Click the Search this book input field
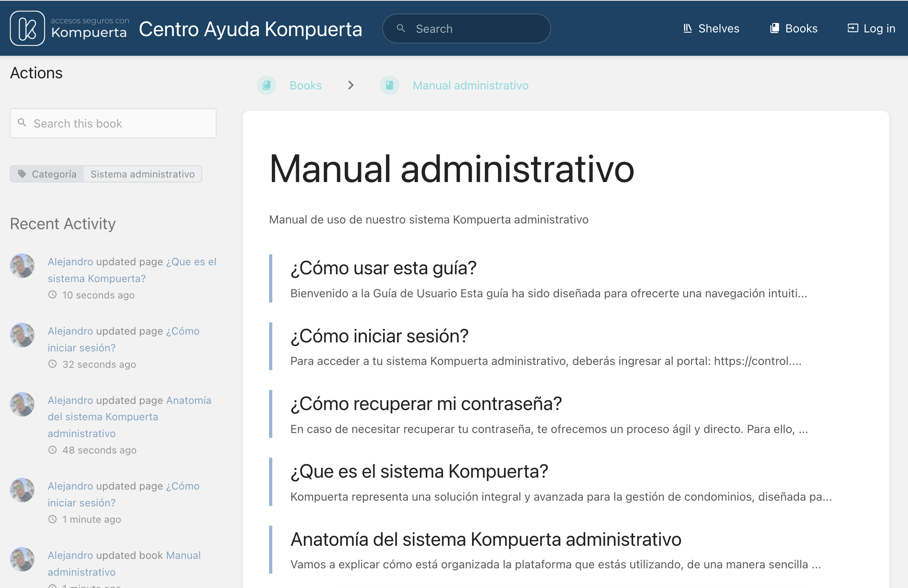The height and width of the screenshot is (588, 908). [112, 124]
